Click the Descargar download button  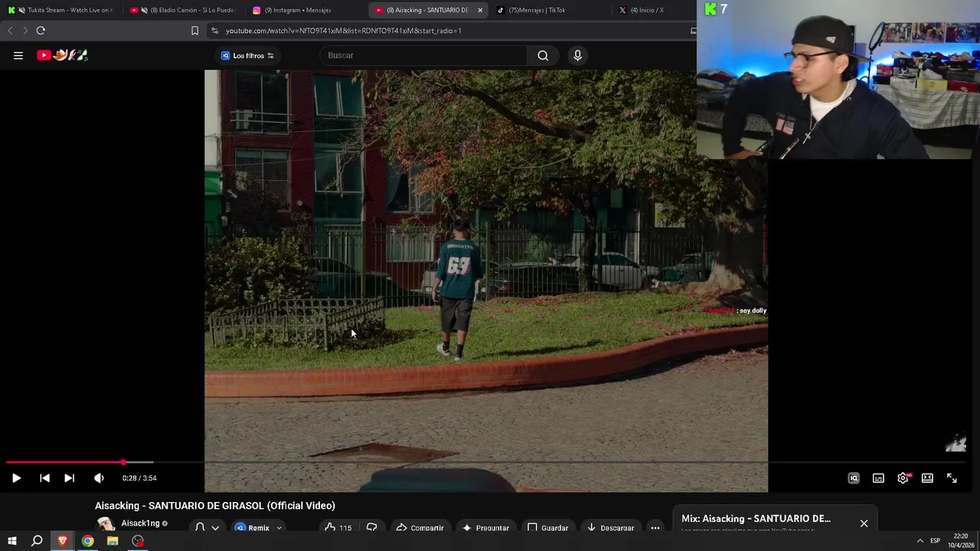[610, 527]
